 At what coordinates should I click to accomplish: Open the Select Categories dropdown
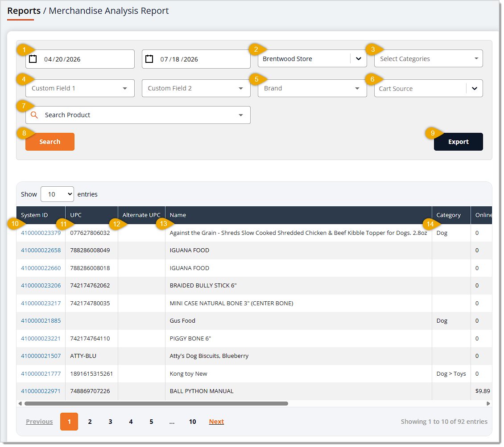tap(429, 59)
